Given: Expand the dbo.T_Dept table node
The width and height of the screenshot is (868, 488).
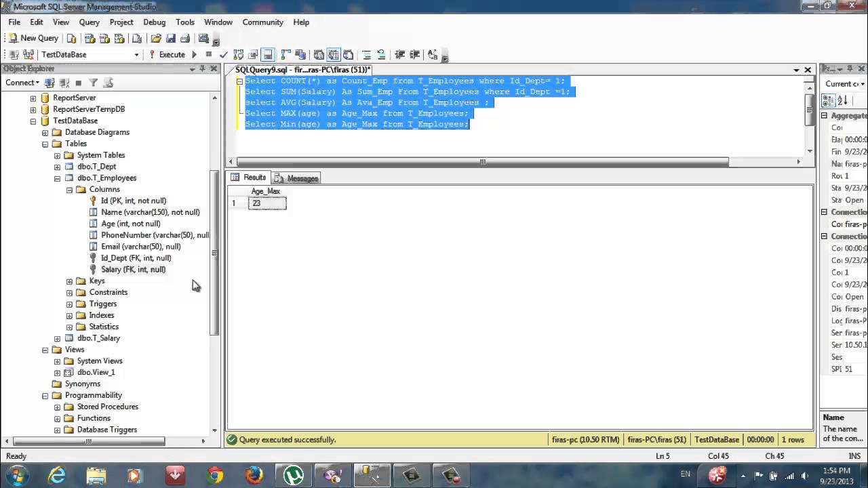Looking at the screenshot, I should coord(57,167).
